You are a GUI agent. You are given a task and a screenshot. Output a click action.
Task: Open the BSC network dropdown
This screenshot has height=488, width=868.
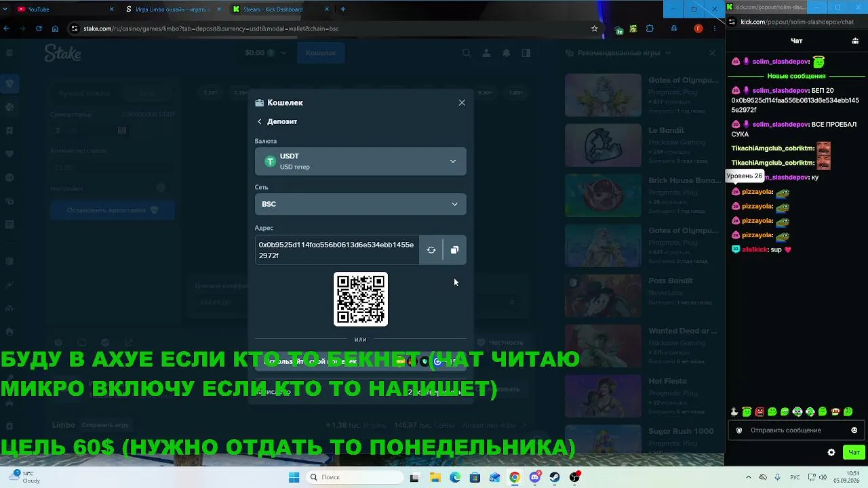360,204
